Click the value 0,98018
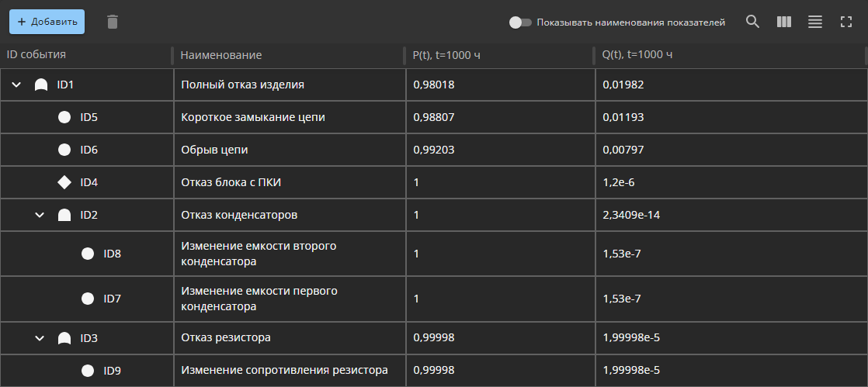 pyautogui.click(x=434, y=85)
